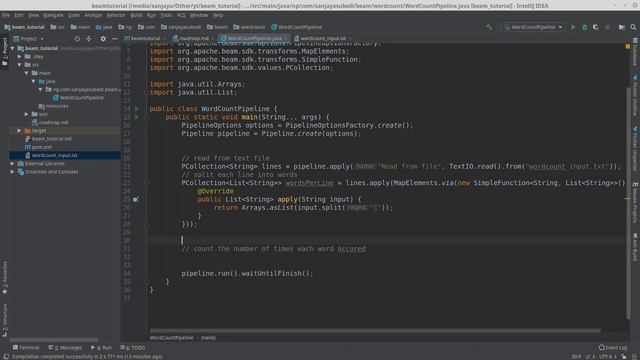
Task: Click the Stop square icon in the toolbar
Action: (607, 27)
